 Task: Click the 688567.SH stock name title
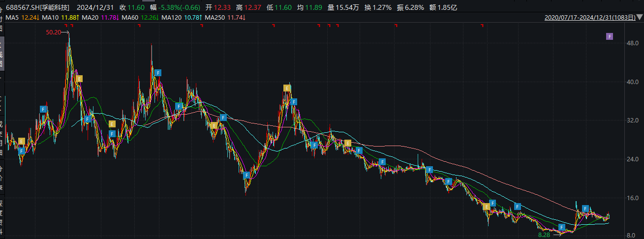tap(35, 7)
